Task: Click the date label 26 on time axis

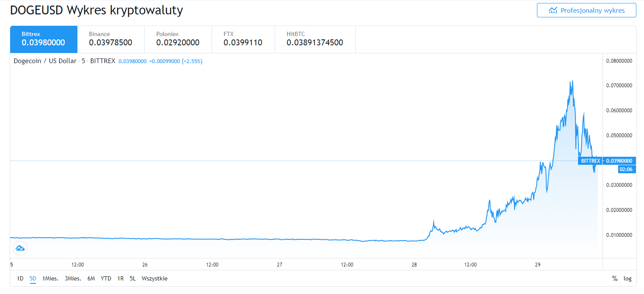Action: 145,264
